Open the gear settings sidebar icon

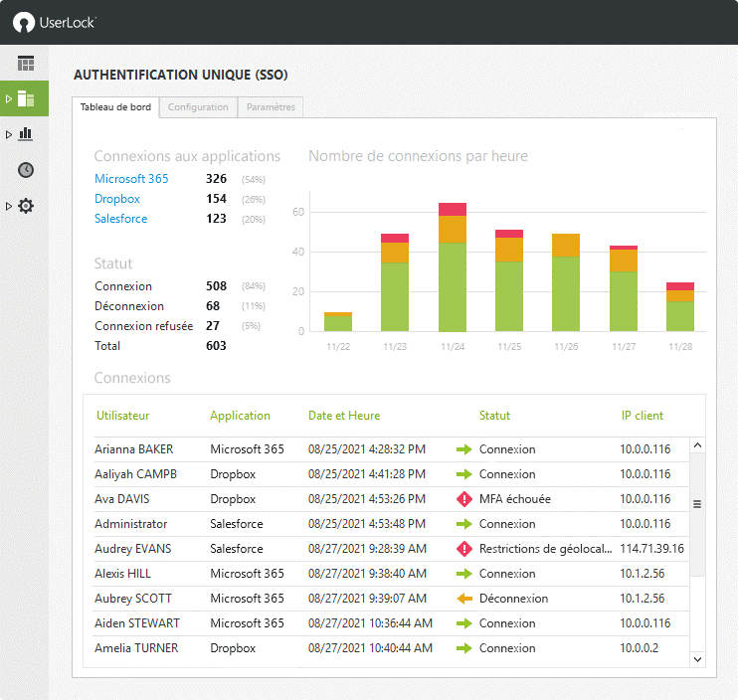[x=26, y=206]
